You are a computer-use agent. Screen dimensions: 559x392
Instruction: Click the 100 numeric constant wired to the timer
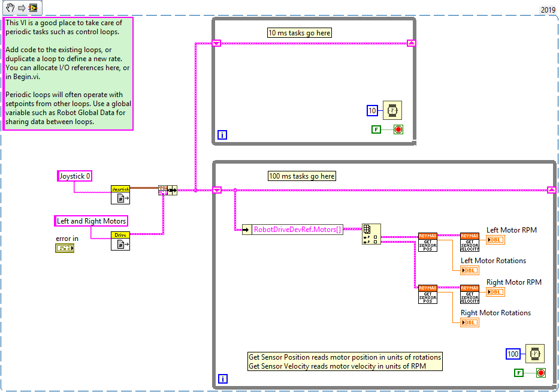click(x=513, y=354)
